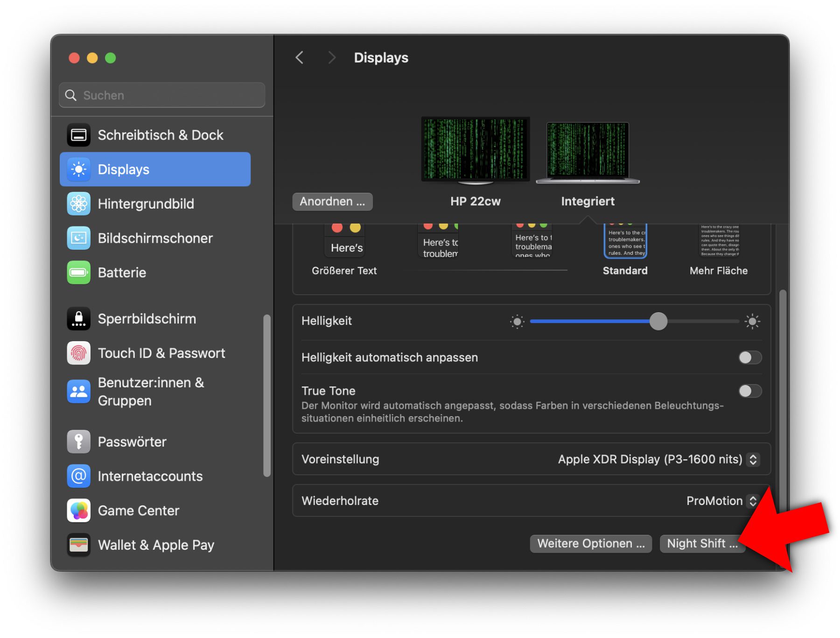Click the Bildschirmschoner icon in sidebar
Screen dimensions: 840x638
point(78,238)
